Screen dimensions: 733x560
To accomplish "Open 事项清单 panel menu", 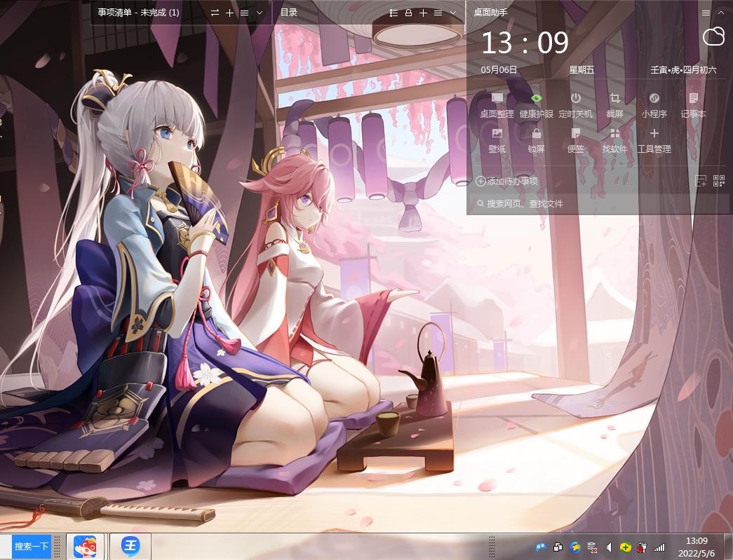I will pyautogui.click(x=245, y=13).
